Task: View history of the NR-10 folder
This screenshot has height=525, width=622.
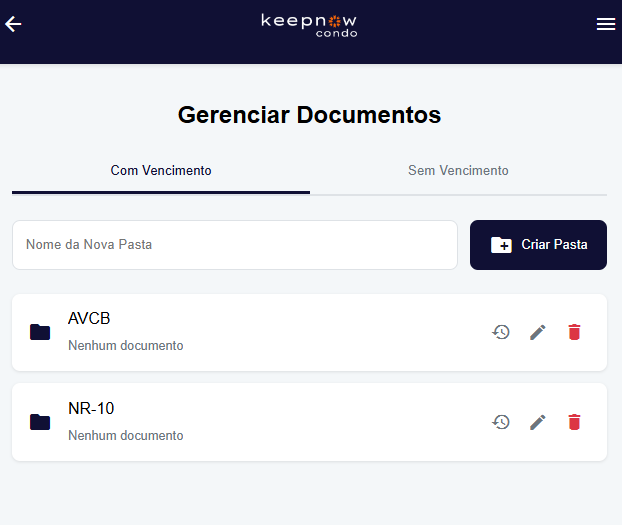Action: pyautogui.click(x=501, y=422)
